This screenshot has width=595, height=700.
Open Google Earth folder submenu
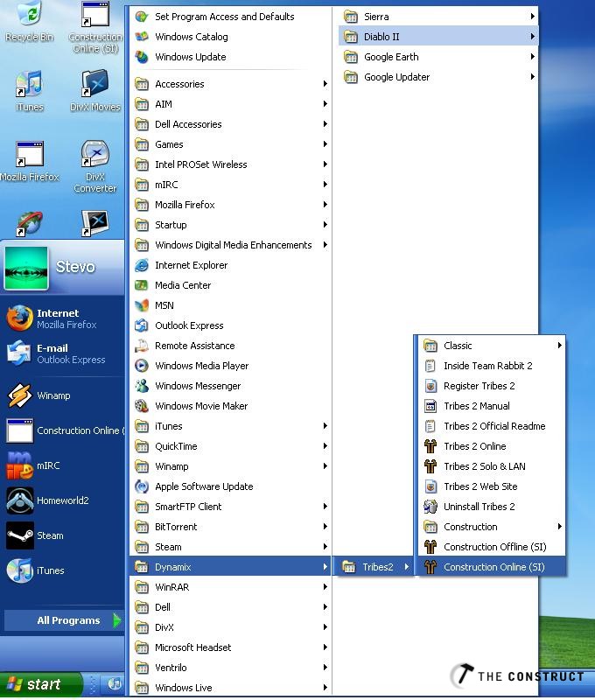[438, 57]
